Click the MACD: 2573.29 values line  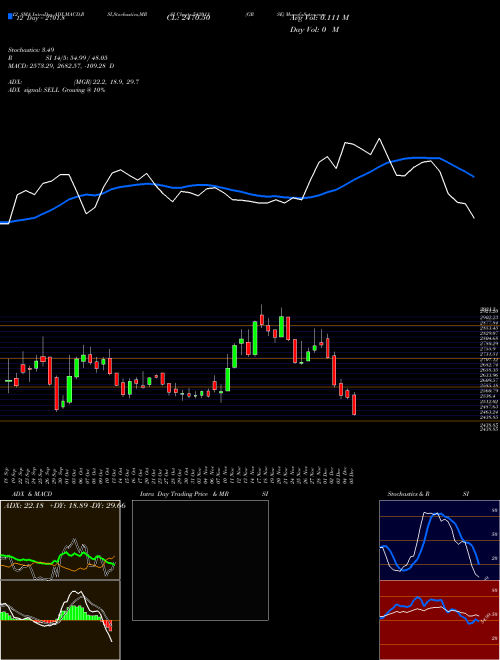tap(61, 66)
